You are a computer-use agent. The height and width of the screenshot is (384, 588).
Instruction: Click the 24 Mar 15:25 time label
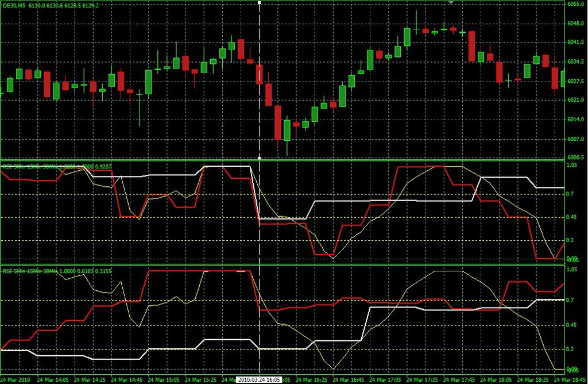point(200,379)
